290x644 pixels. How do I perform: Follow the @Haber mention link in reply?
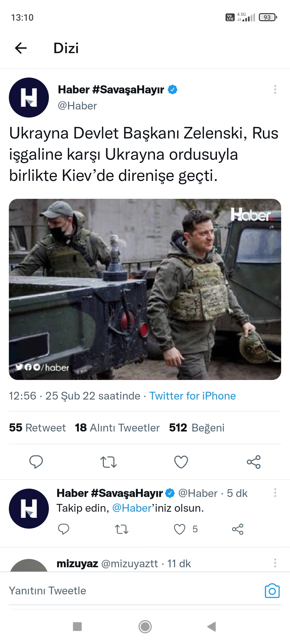132,508
